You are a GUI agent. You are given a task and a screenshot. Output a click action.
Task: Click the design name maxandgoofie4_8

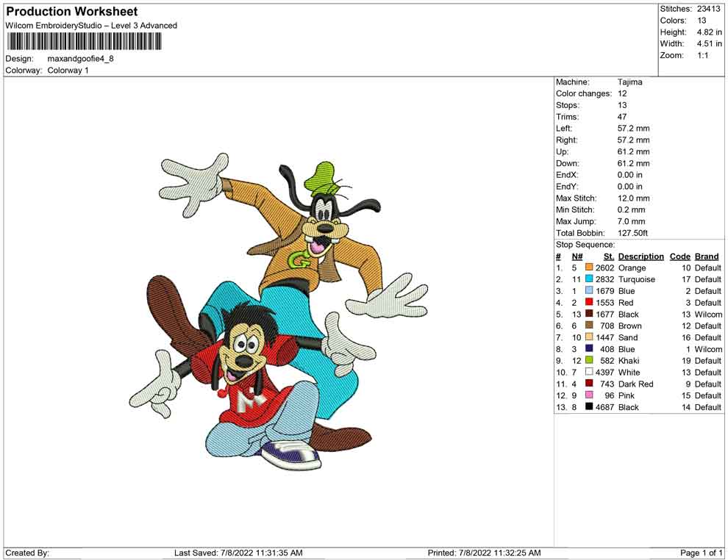pos(80,59)
